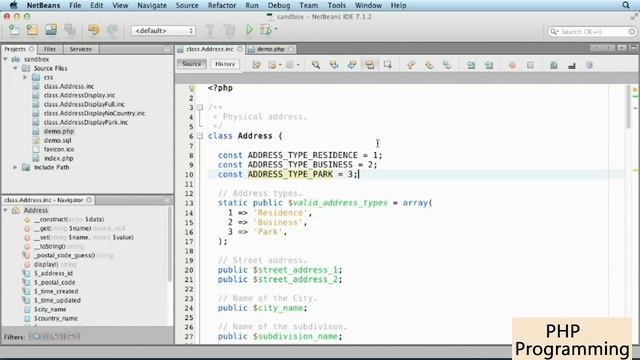Collapse the Source Files folder
Viewport: 640px width, 360px height.
(x=15, y=68)
